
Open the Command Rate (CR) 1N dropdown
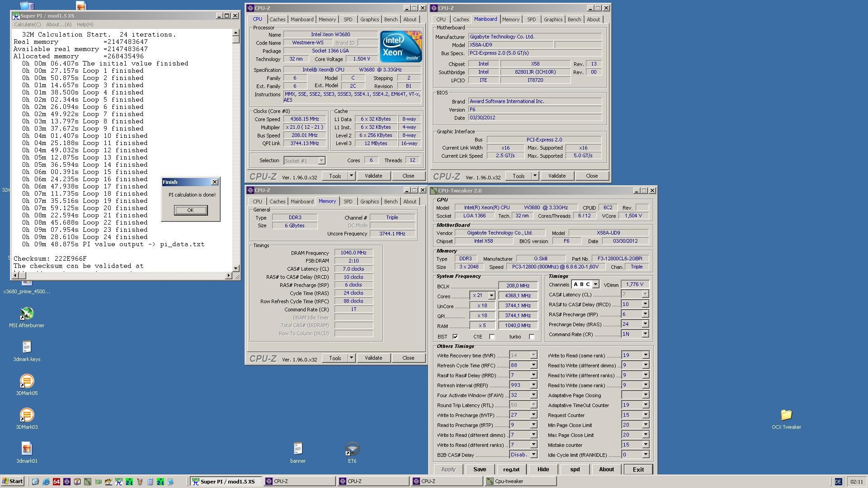coord(645,334)
